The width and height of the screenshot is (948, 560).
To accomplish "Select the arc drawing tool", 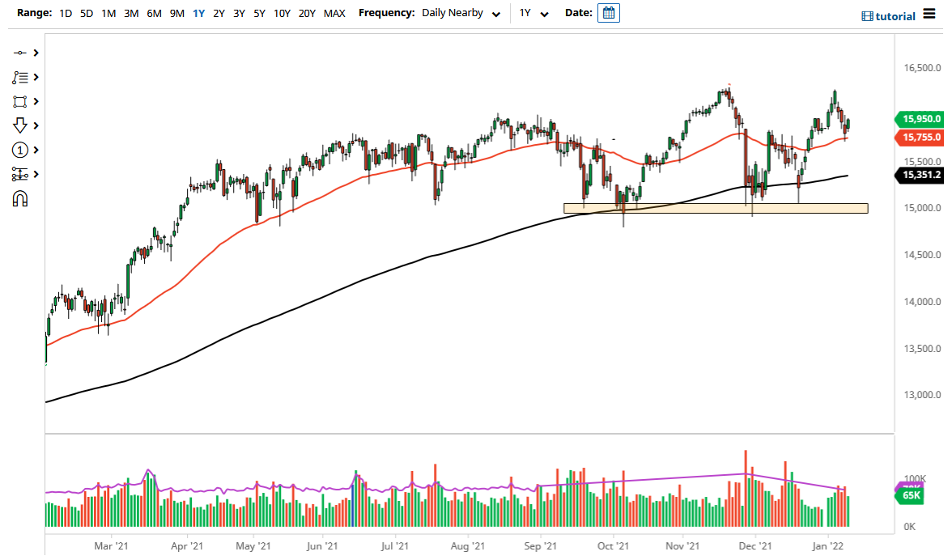I will click(22, 198).
